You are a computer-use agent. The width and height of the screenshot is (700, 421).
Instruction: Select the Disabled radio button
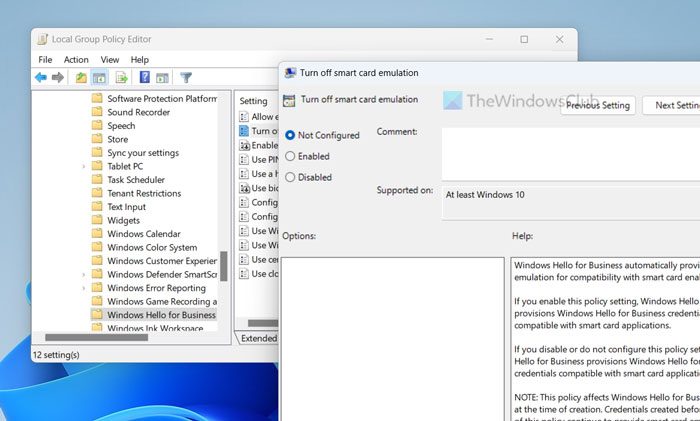click(290, 177)
